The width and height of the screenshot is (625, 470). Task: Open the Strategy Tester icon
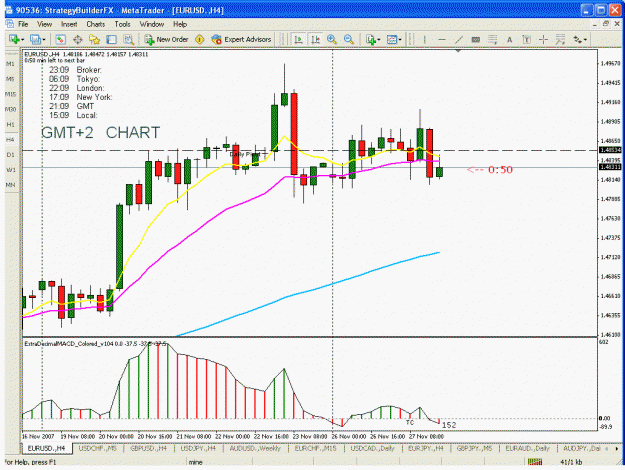coord(128,39)
